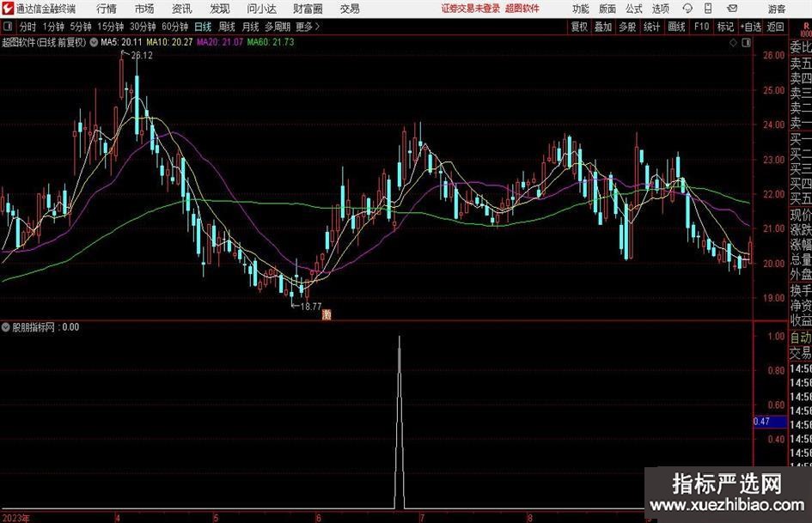Open the 功能 menu
The width and height of the screenshot is (812, 523).
(581, 9)
